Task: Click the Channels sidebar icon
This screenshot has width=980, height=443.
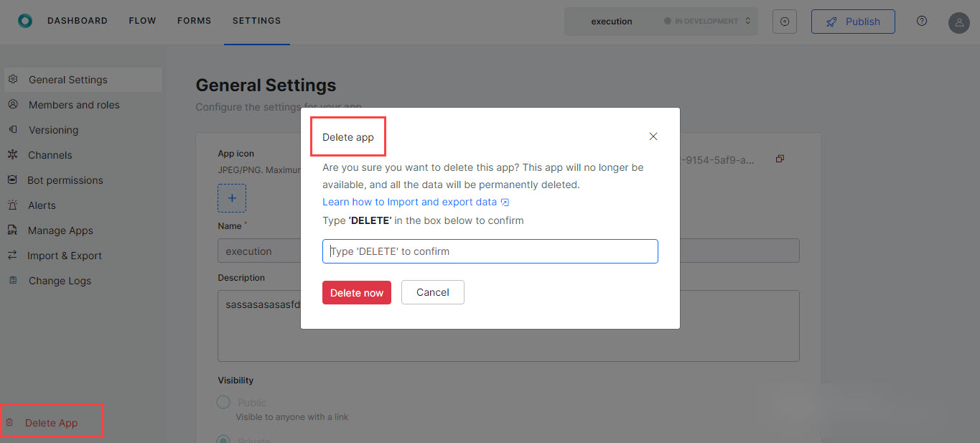Action: pos(13,154)
